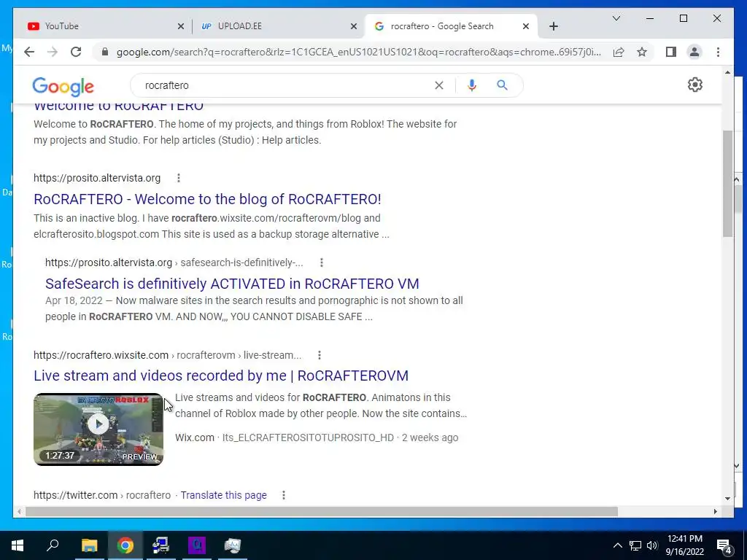747x560 pixels.
Task: Open more options for the rocraftero.wixsite.com result
Action: point(320,355)
